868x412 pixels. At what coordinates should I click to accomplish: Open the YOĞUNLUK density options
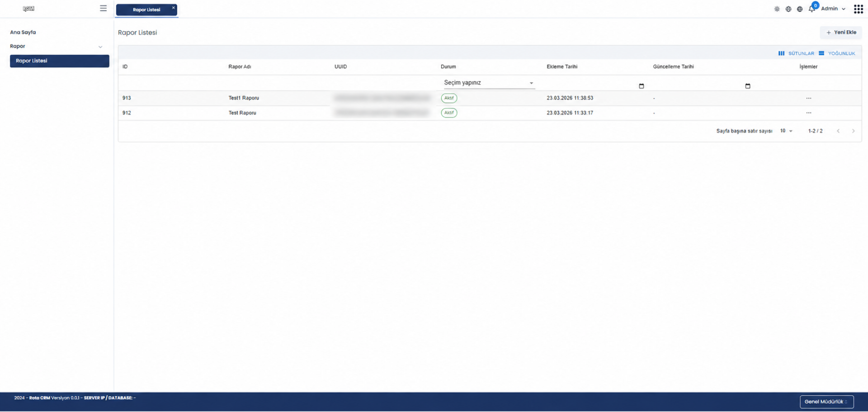pyautogui.click(x=837, y=53)
